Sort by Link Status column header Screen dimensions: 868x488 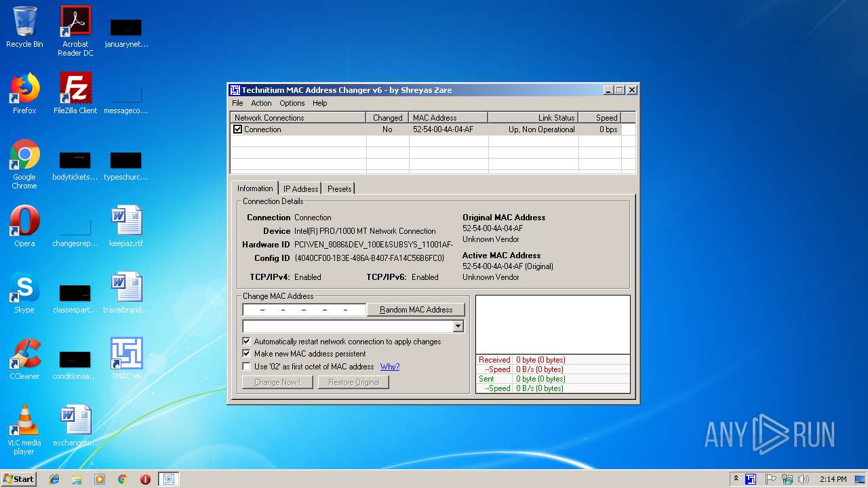(533, 117)
